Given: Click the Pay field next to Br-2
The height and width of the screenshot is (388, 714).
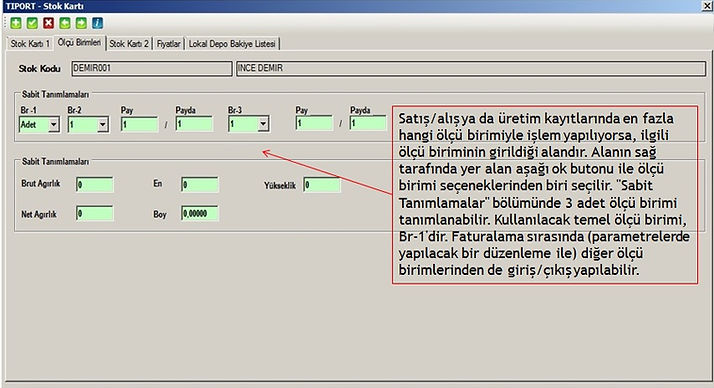Looking at the screenshot, I should (139, 124).
